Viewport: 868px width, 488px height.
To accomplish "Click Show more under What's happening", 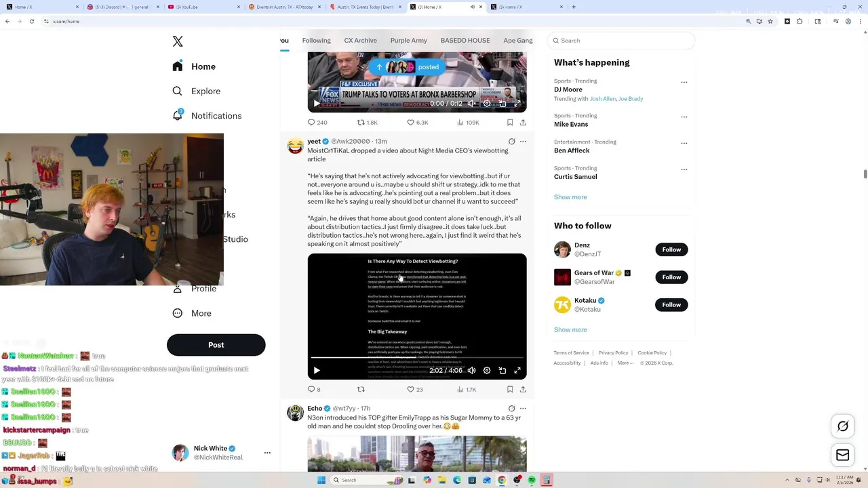I will click(570, 197).
